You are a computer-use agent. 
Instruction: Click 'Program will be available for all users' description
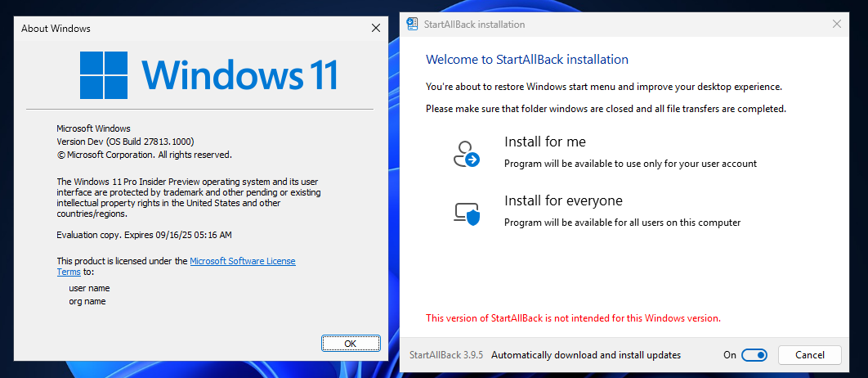coord(622,223)
